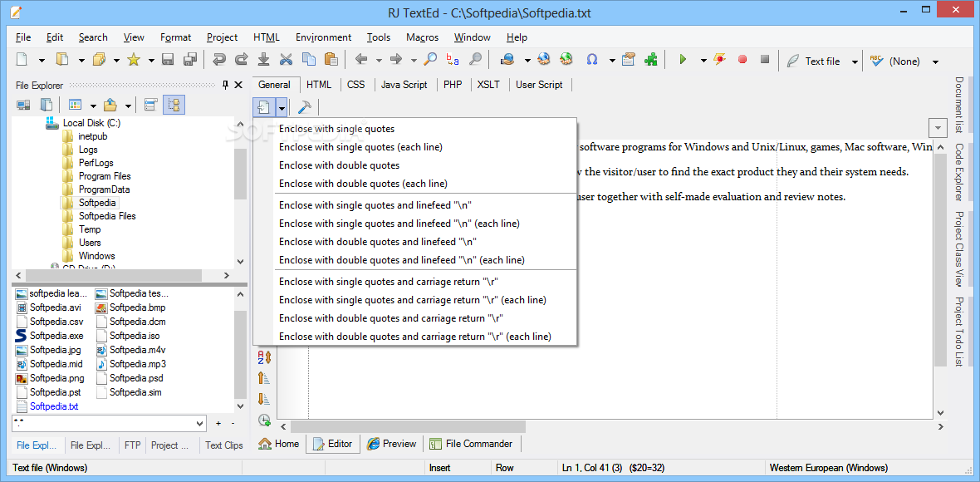980x482 pixels.
Task: Open the document dropdown at editor top right
Action: [938, 128]
